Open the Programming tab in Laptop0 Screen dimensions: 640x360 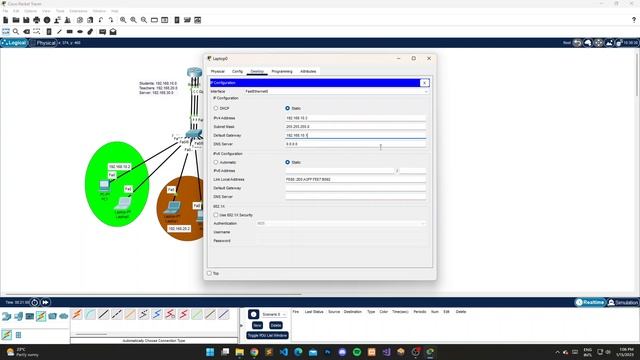(x=282, y=71)
